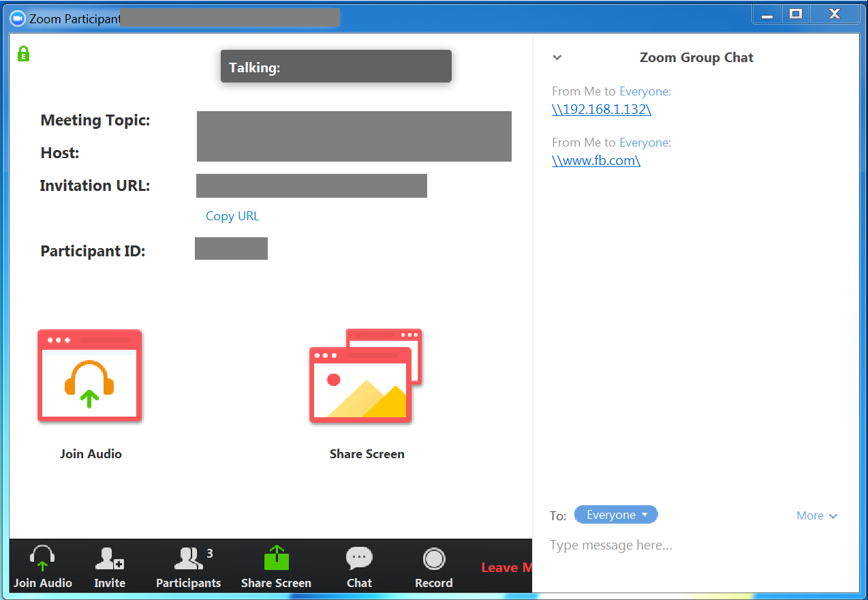868x600 pixels.
Task: Click the Copy URL link
Action: tap(232, 216)
